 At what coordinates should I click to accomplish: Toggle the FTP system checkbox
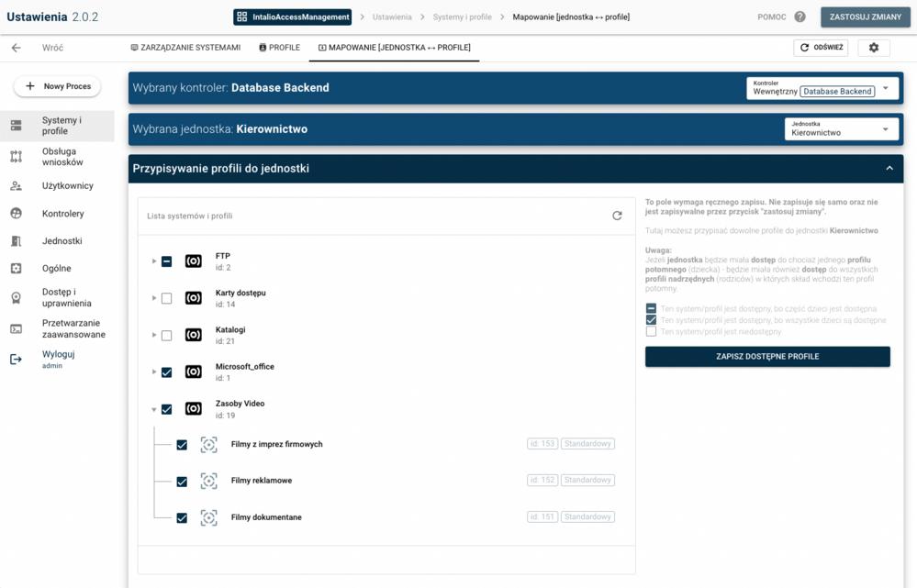(166, 261)
